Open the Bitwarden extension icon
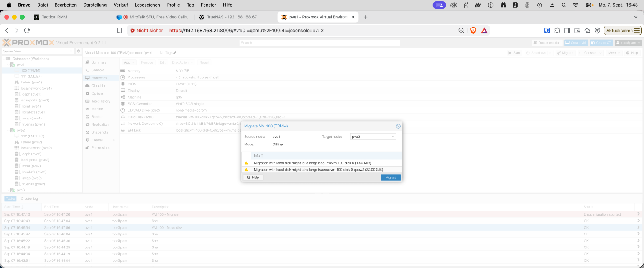The width and height of the screenshot is (644, 268). (547, 31)
